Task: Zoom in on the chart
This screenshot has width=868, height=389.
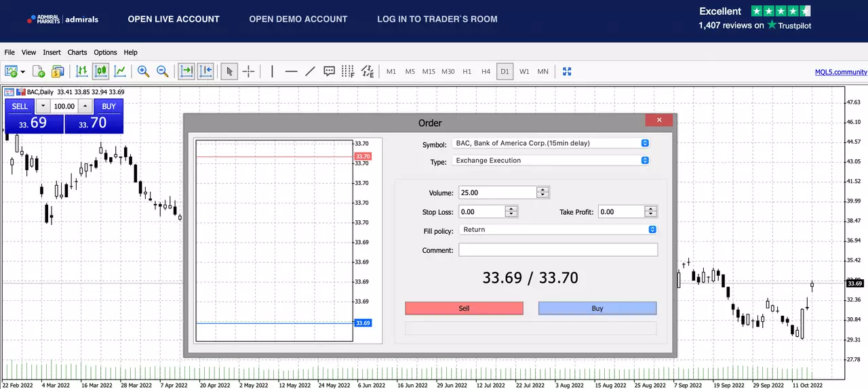Action: 143,71
